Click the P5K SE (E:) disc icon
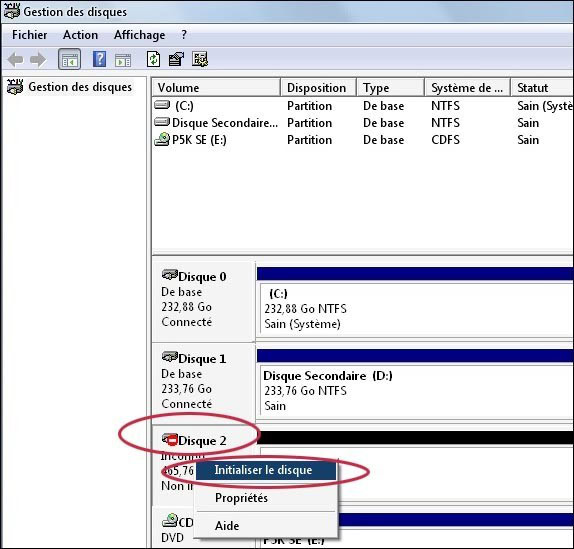This screenshot has width=574, height=549. [162, 139]
